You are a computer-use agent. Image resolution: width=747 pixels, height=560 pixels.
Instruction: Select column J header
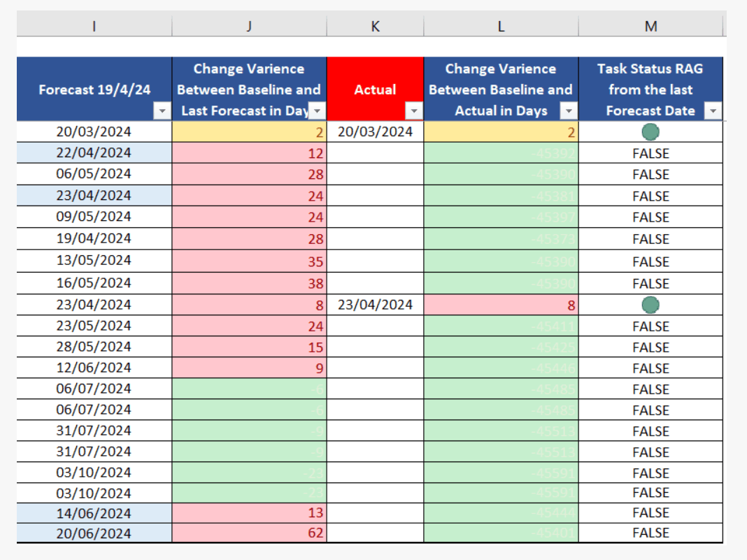click(x=249, y=26)
